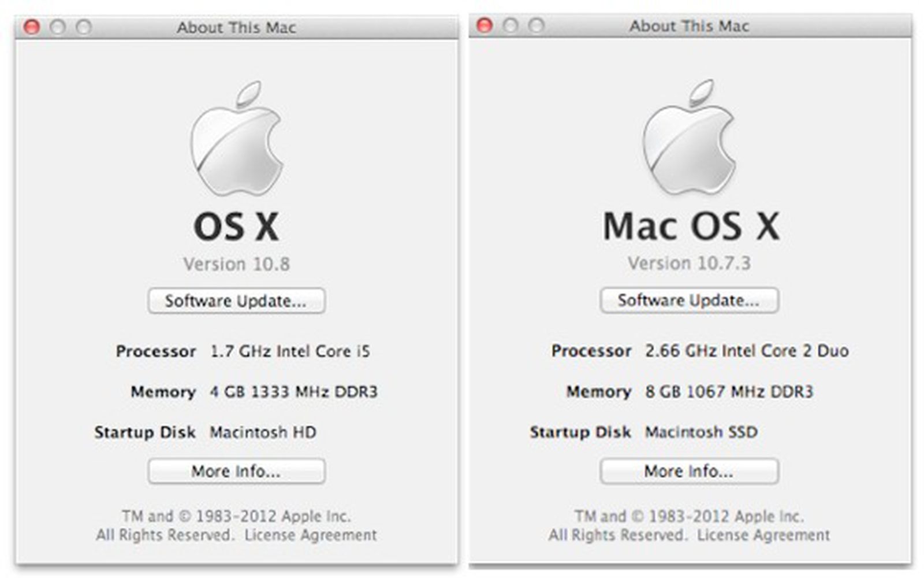Image resolution: width=924 pixels, height=578 pixels.
Task: Click the Macintosh SSD startup disk name
Action: pyautogui.click(x=701, y=432)
